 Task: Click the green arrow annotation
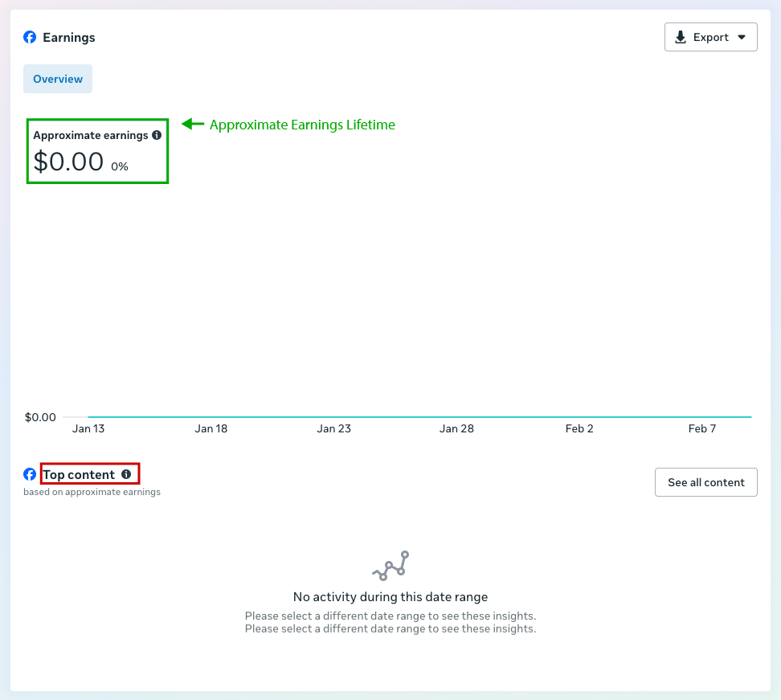tap(193, 125)
